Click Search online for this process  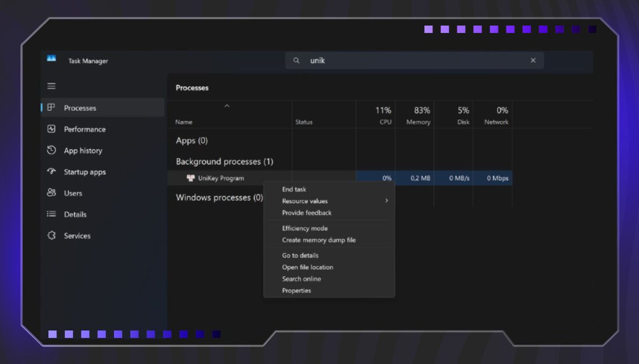(x=301, y=278)
